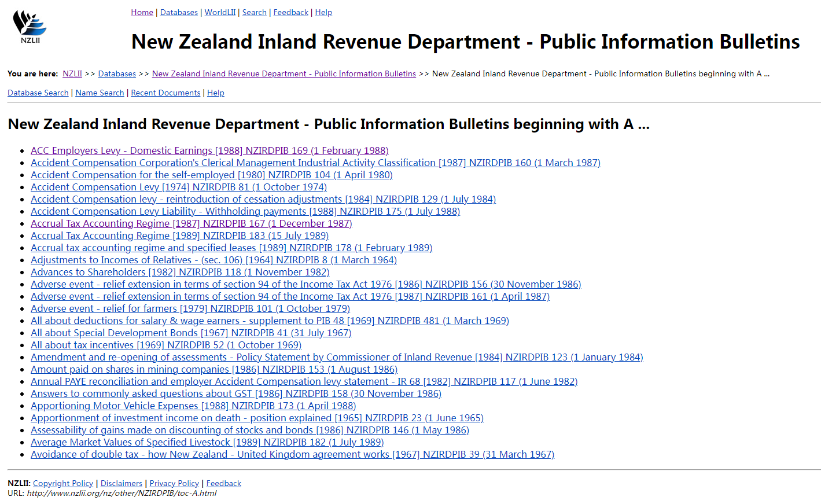Open the Name Search link
Image resolution: width=821 pixels, height=504 pixels.
pos(100,93)
